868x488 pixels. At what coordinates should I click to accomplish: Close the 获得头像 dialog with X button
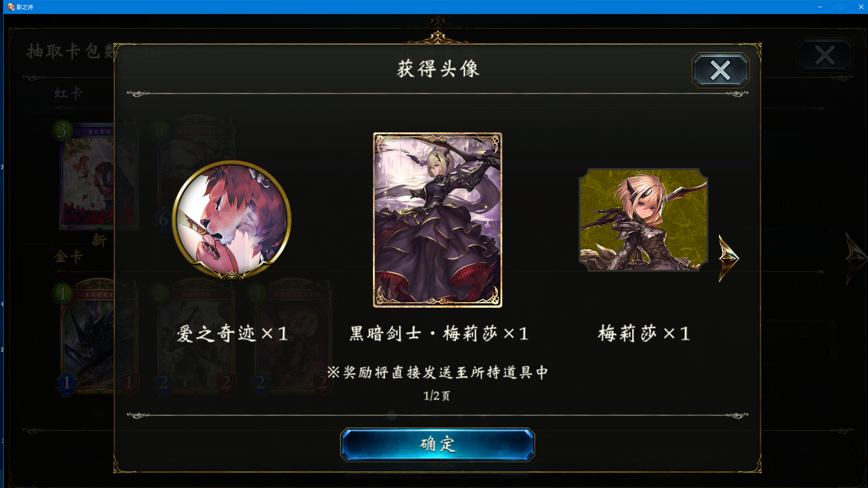click(x=720, y=70)
